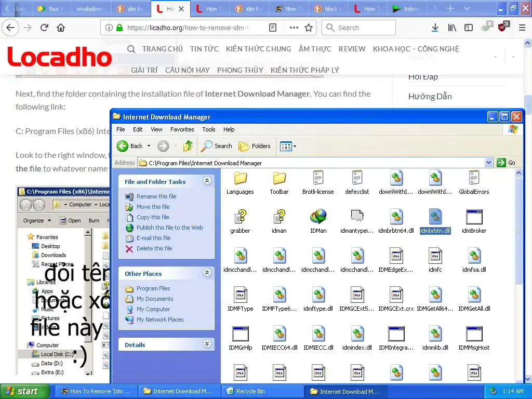Viewport: 532px width, 399px height.
Task: Collapse the Other Places panel
Action: point(207,272)
